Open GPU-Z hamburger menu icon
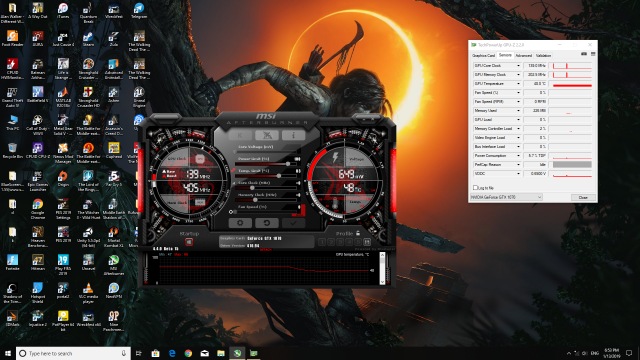This screenshot has width=640, height=360. 593,54
